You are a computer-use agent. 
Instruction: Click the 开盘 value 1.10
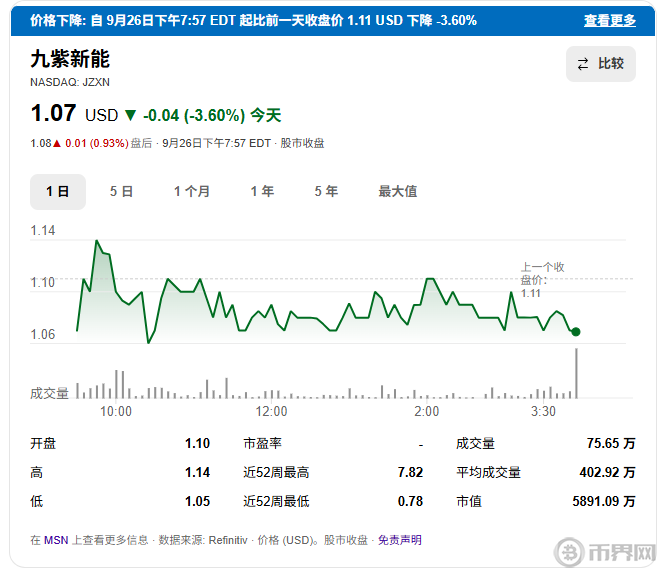tap(197, 443)
